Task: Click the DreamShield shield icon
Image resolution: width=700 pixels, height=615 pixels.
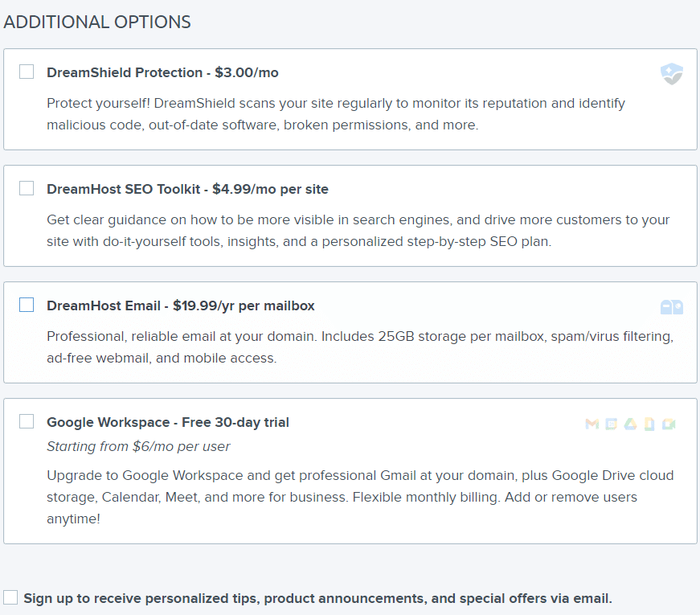Action: [671, 74]
